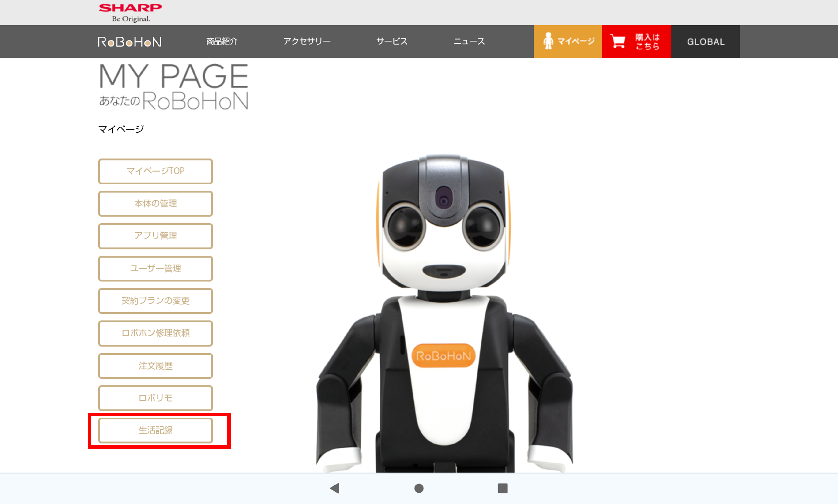
Task: Select ユーザー管理 button
Action: click(x=156, y=268)
